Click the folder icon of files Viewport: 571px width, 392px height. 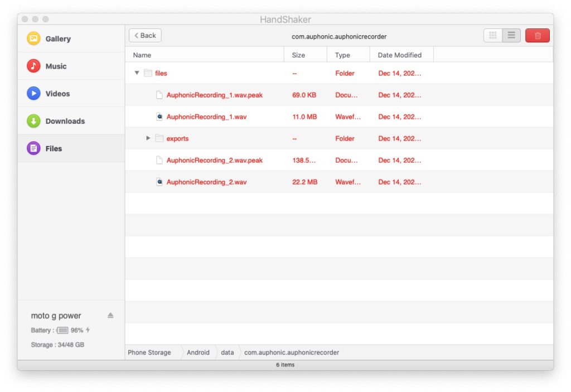pyautogui.click(x=148, y=73)
